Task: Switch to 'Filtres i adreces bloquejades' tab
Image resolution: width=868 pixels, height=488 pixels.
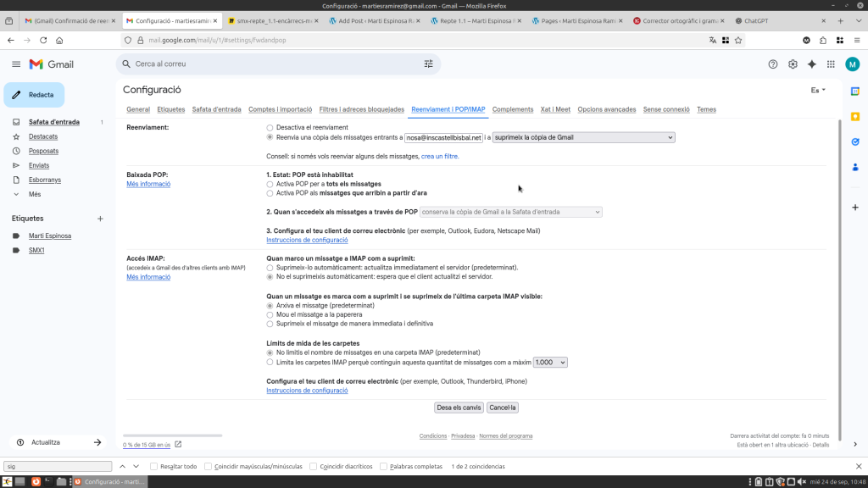Action: coord(361,109)
